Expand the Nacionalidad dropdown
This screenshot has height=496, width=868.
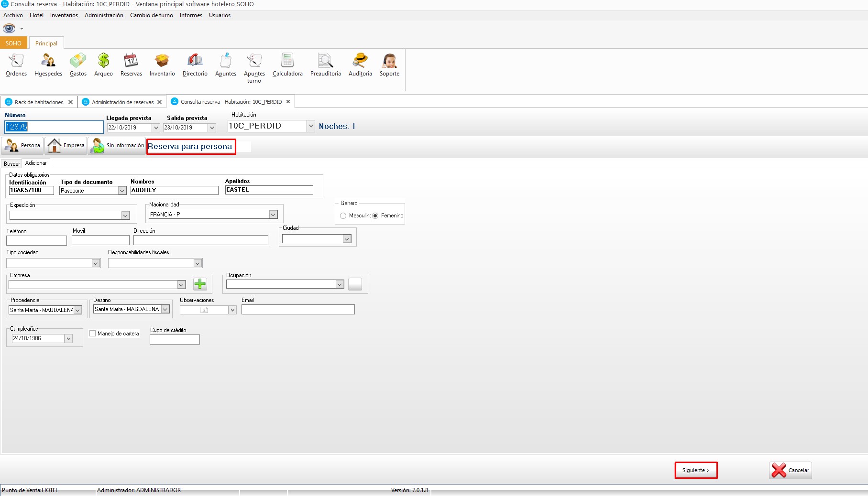273,215
